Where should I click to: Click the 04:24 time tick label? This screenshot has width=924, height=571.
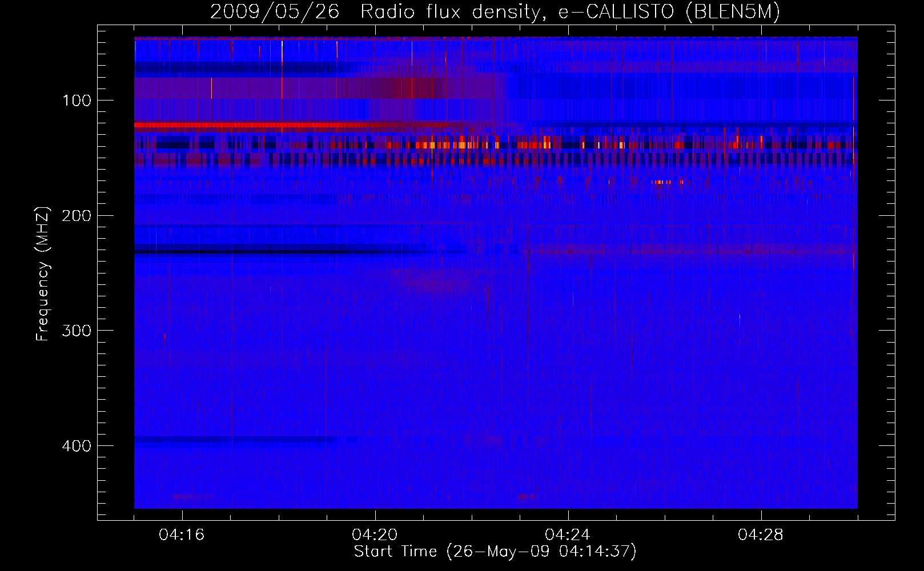click(x=568, y=535)
